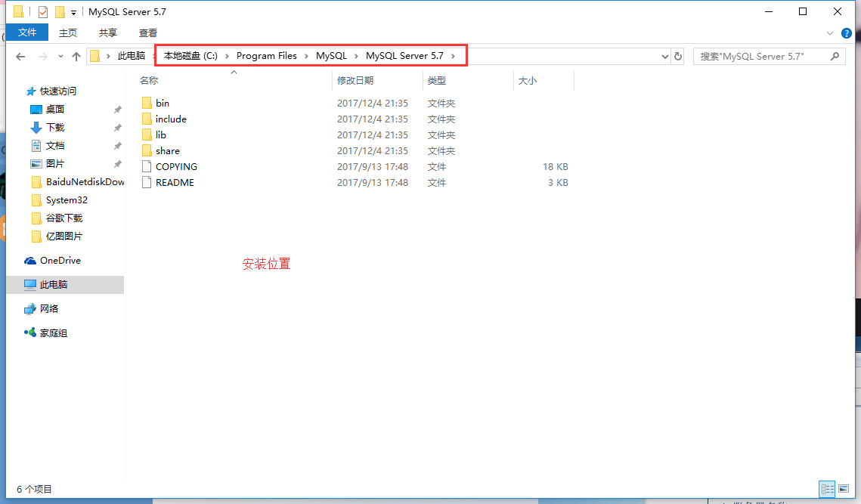861x504 pixels.
Task: Switch to large icons view
Action: [844, 489]
